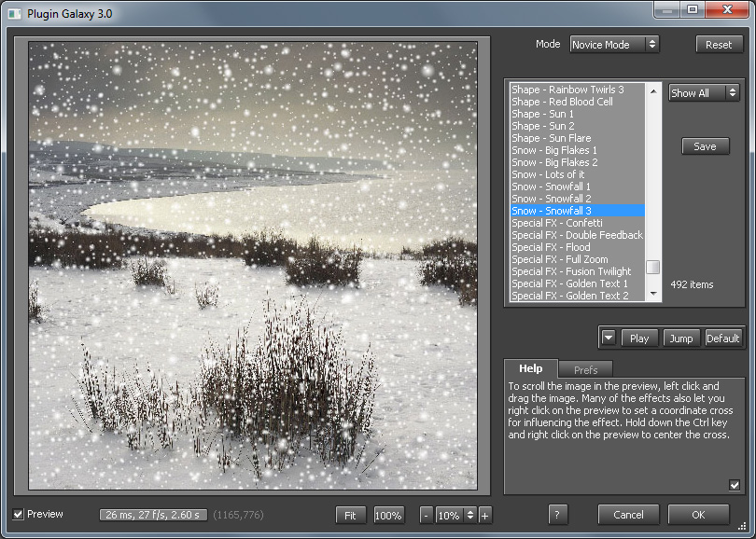The image size is (756, 539).
Task: Switch to the Prefs tab
Action: pos(585,369)
